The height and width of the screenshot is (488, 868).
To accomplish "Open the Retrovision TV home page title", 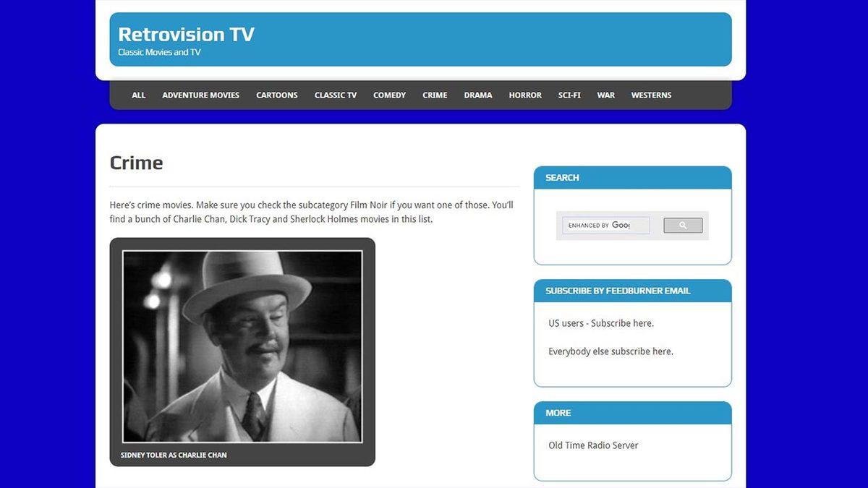I will click(x=185, y=34).
